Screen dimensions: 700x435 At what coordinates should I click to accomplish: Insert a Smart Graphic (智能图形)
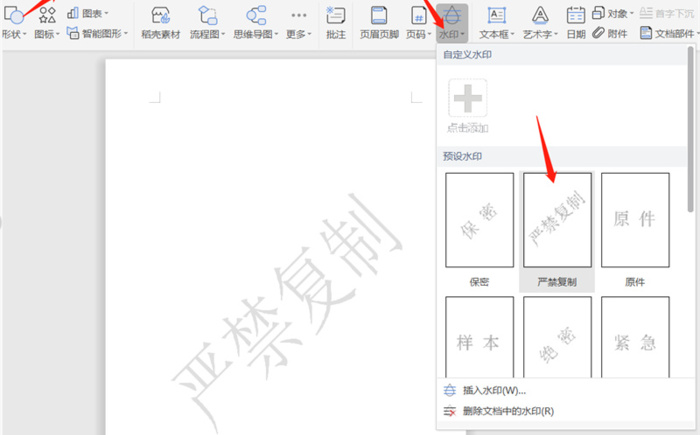tap(97, 33)
